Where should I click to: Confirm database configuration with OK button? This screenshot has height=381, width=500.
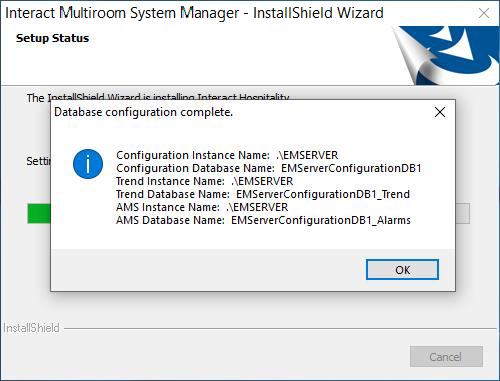pos(402,270)
